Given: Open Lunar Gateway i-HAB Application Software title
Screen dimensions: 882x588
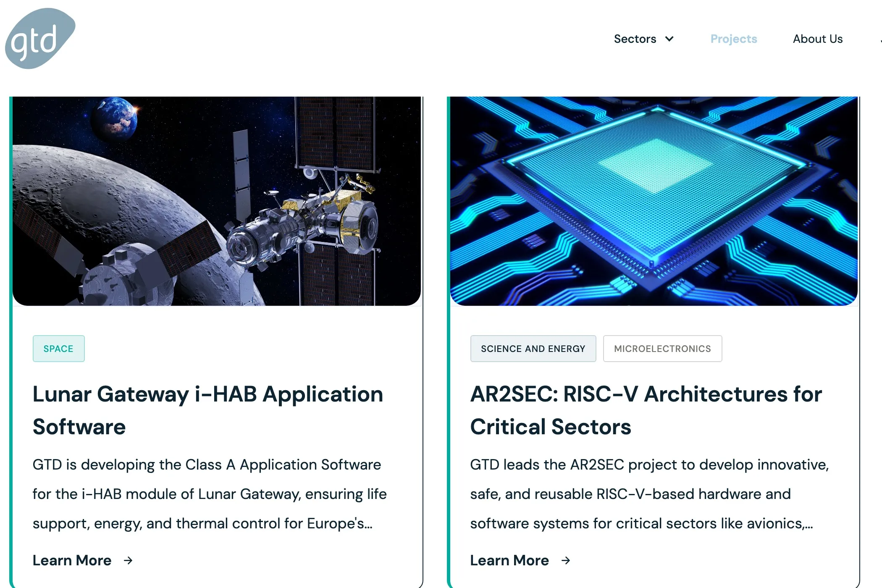Looking at the screenshot, I should pyautogui.click(x=208, y=410).
